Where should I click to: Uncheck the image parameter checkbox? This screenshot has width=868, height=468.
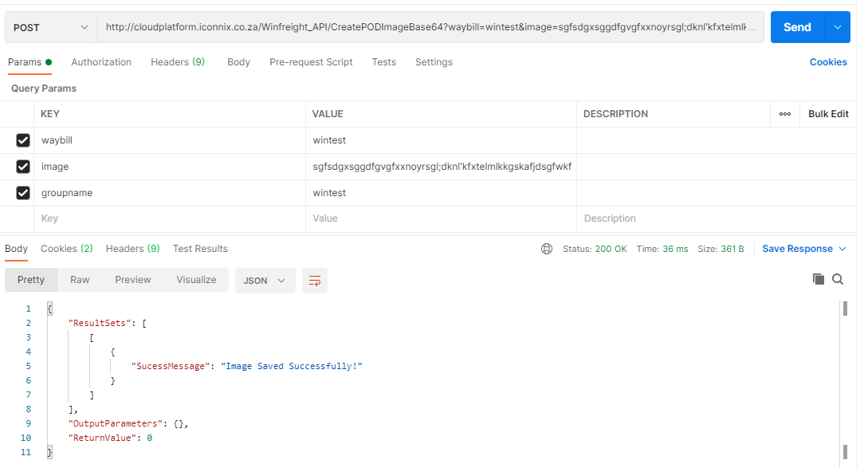[22, 166]
